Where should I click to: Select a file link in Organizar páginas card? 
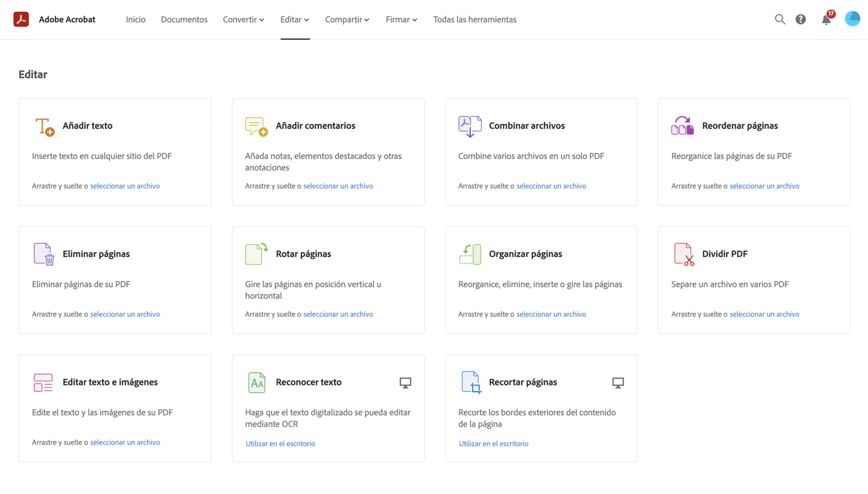[x=551, y=314]
